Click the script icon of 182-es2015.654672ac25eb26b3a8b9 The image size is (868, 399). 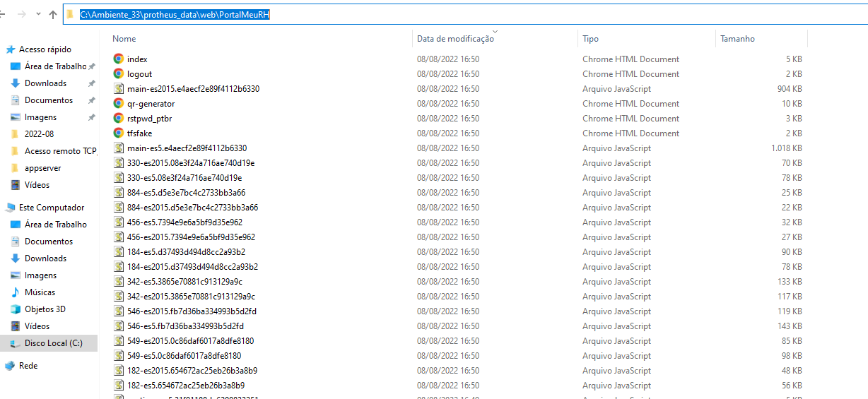pyautogui.click(x=119, y=371)
